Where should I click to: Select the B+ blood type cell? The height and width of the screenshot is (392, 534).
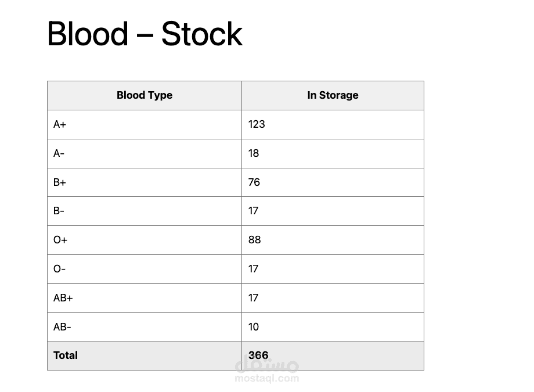tap(60, 182)
